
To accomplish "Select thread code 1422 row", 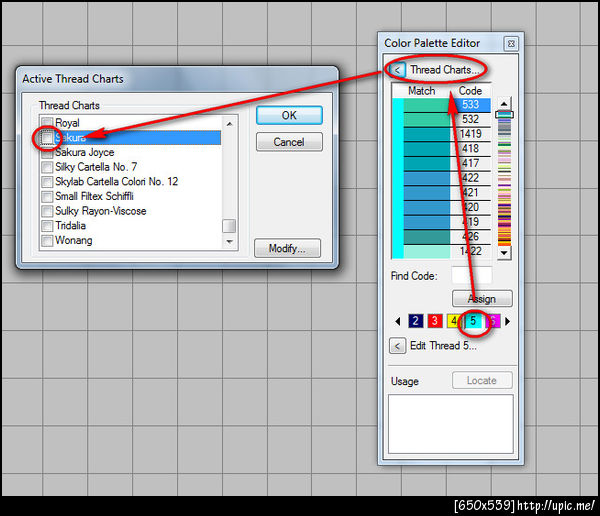I will click(442, 252).
